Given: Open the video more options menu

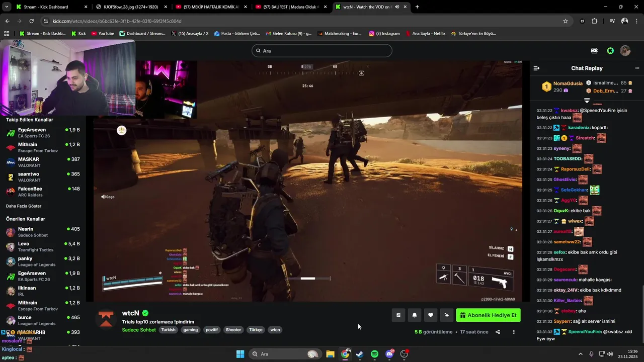Looking at the screenshot, I should pyautogui.click(x=514, y=332).
